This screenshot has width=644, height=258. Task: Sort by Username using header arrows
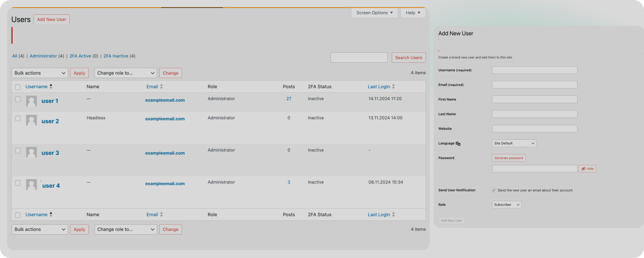pos(51,86)
